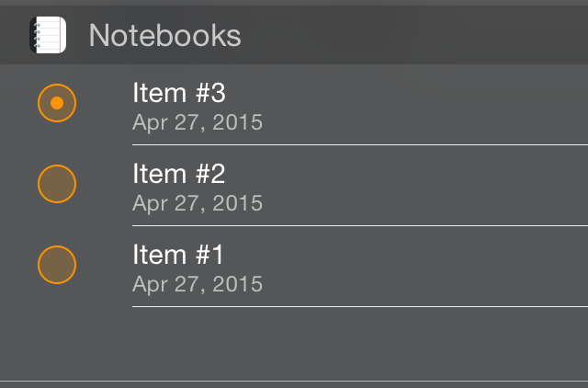Click the separator line beneath Item #1
588x388 pixels.
pyautogui.click(x=360, y=306)
